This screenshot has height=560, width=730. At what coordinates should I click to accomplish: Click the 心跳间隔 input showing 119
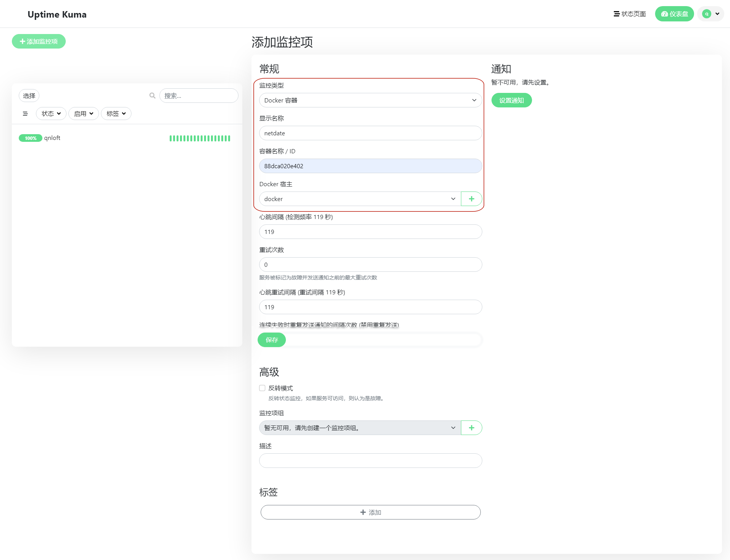click(370, 232)
